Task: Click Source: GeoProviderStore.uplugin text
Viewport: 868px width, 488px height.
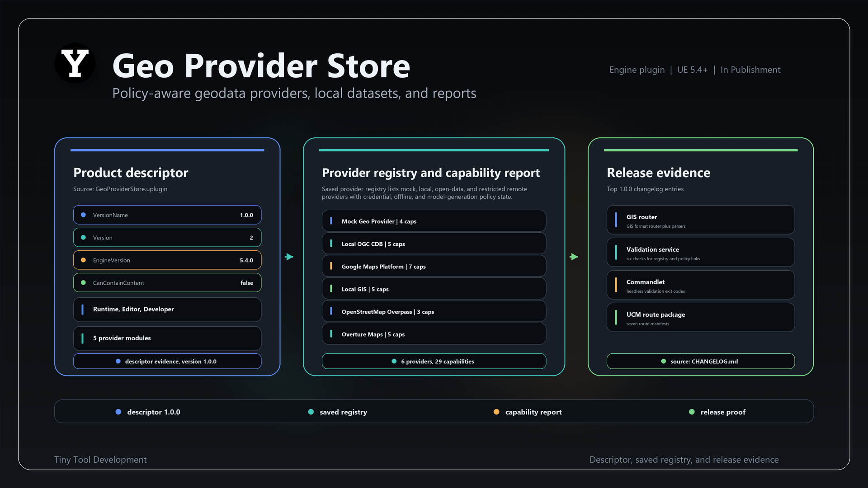Action: click(120, 189)
